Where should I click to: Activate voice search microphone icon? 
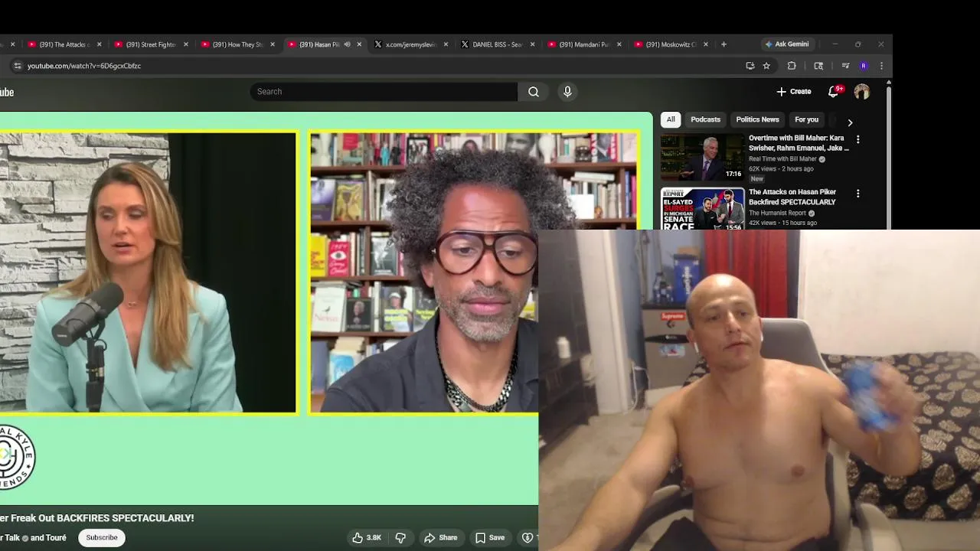point(567,92)
